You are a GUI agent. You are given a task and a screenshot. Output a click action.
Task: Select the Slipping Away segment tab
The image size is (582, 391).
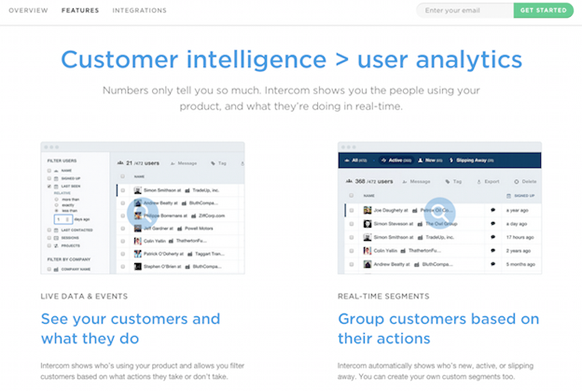click(x=471, y=160)
